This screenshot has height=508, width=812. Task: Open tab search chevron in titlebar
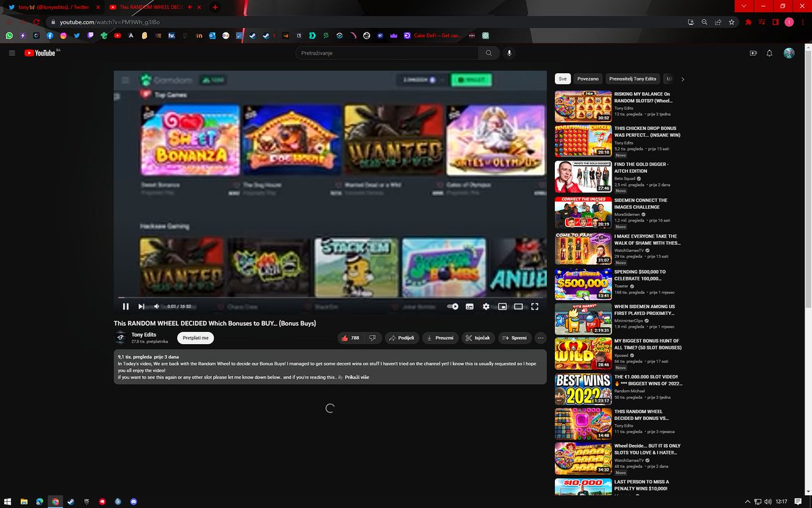click(744, 6)
